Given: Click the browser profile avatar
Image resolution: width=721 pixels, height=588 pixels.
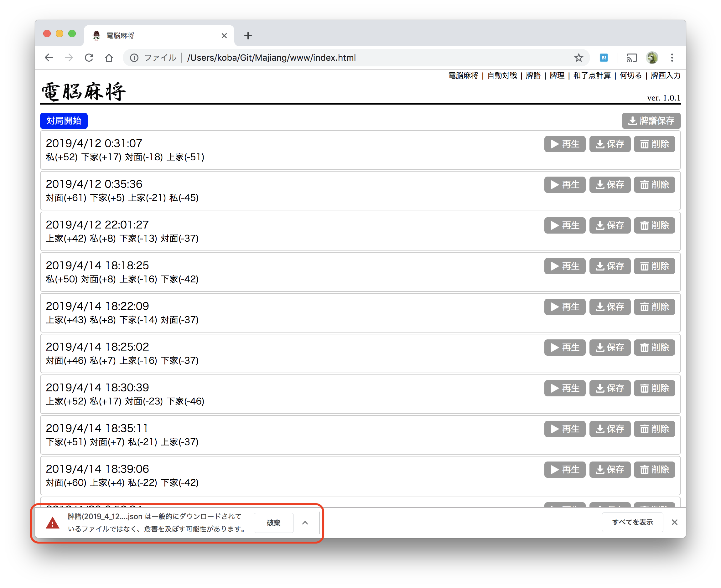Looking at the screenshot, I should click(x=652, y=58).
